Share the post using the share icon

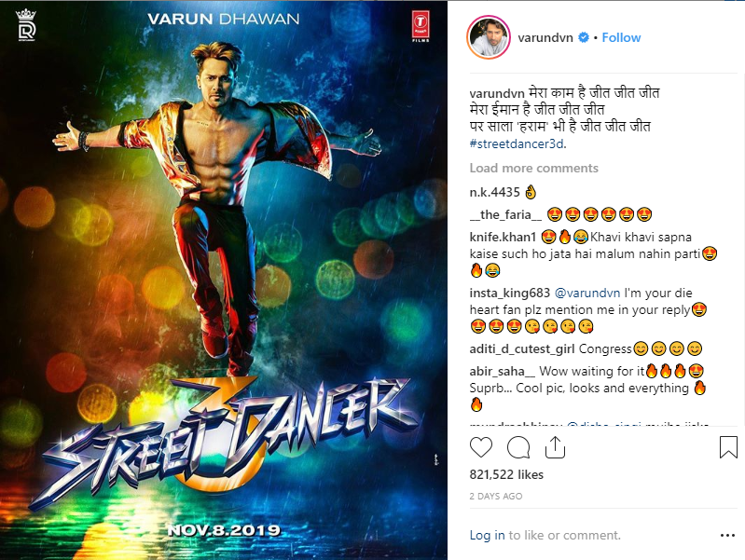(x=555, y=447)
